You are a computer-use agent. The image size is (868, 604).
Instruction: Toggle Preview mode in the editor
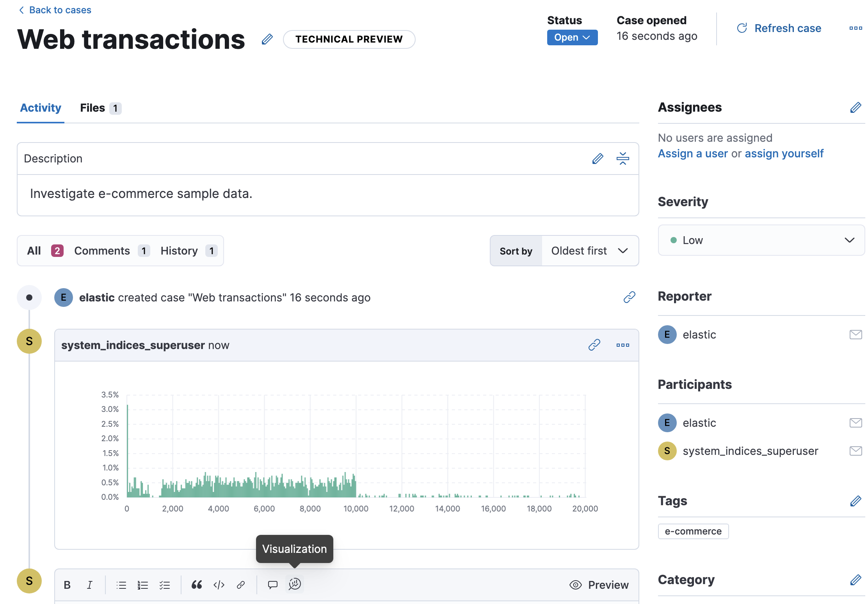point(599,584)
